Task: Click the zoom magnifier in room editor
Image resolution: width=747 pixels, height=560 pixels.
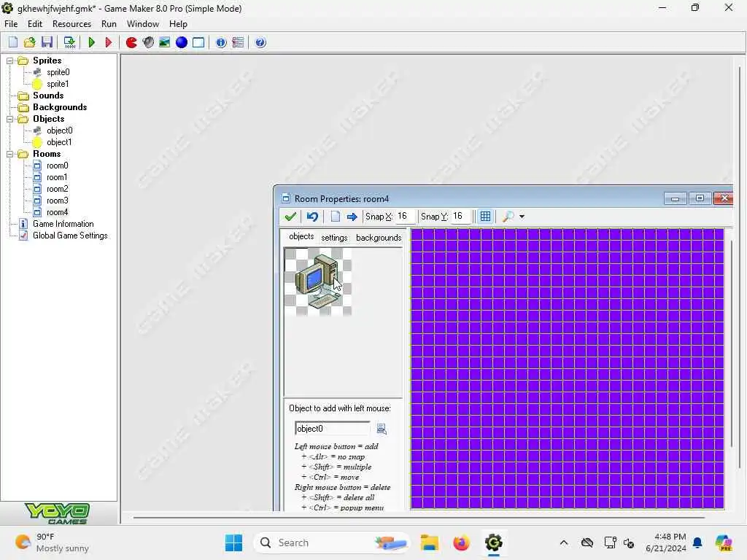Action: point(508,217)
